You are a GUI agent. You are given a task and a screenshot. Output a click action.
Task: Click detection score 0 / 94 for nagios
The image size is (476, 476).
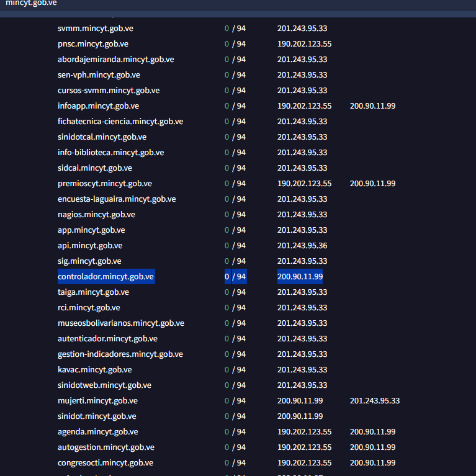coord(235,214)
